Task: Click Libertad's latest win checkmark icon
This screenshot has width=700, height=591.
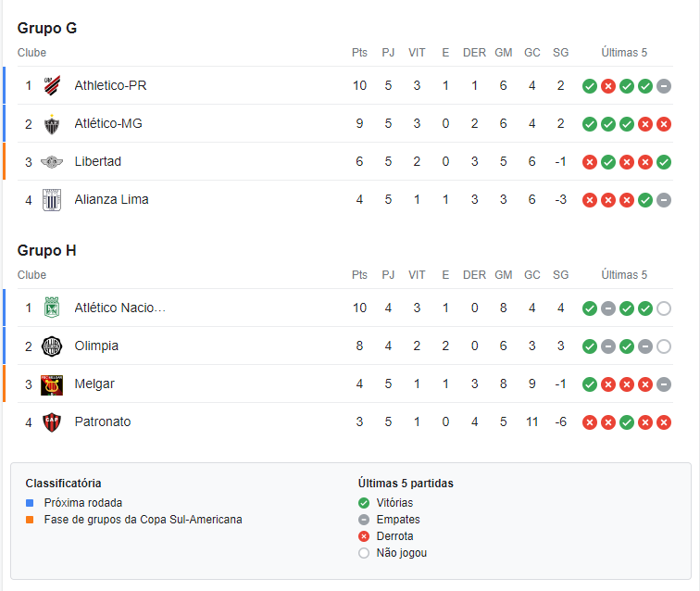Action: [664, 162]
